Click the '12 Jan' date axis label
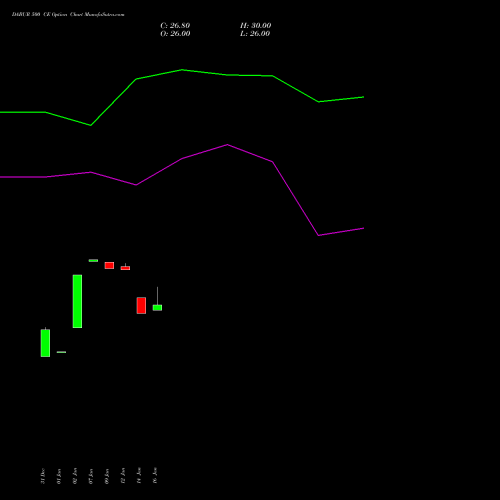Viewport: 500px width, 500px height. point(123,476)
